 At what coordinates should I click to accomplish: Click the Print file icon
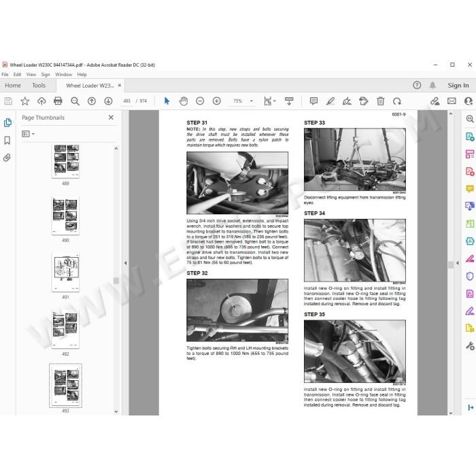point(58,101)
